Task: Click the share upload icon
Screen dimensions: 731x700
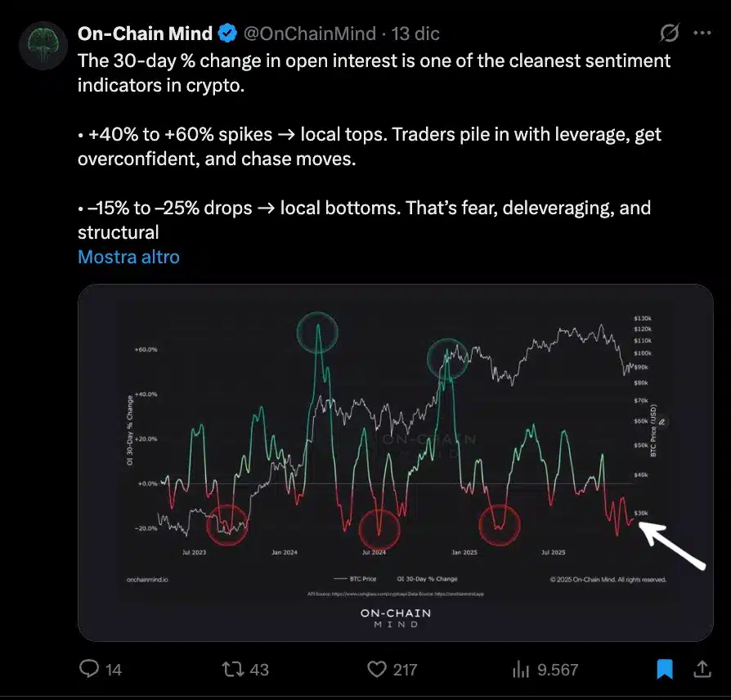Action: [702, 669]
